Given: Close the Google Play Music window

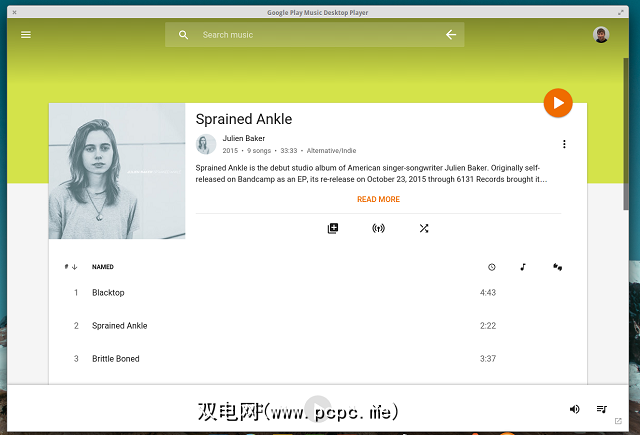Looking at the screenshot, I should [14, 12].
